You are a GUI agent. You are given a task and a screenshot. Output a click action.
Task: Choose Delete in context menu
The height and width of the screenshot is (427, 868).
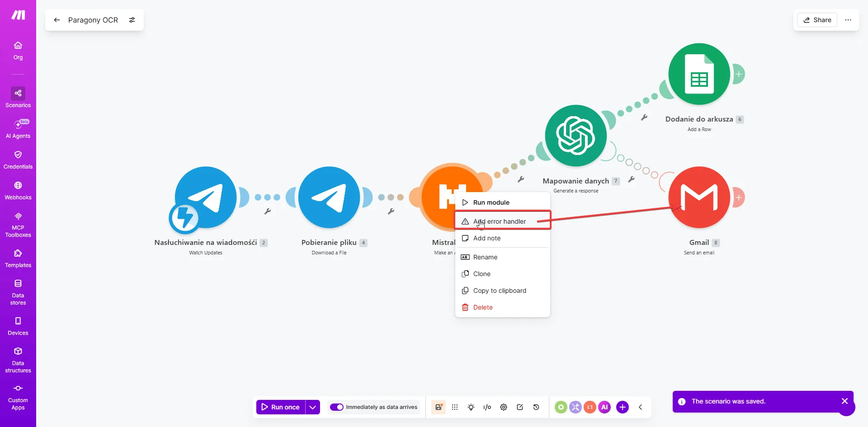[502, 307]
